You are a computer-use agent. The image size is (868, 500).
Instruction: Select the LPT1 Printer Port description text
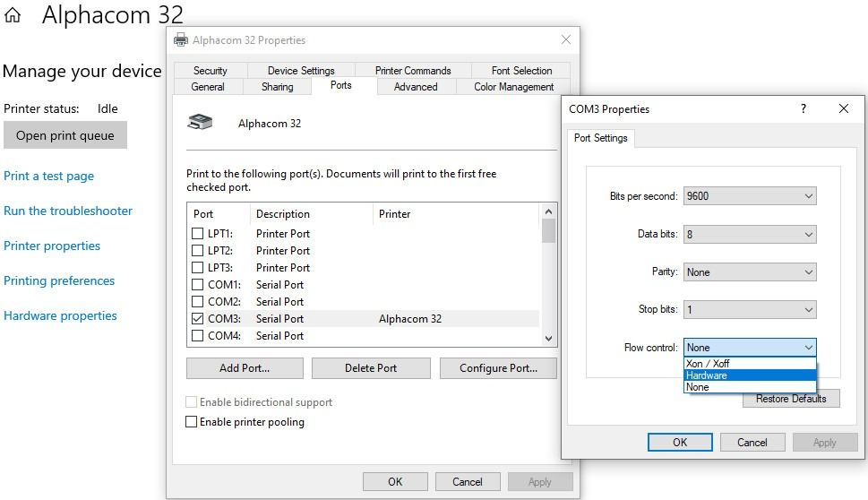coord(283,234)
